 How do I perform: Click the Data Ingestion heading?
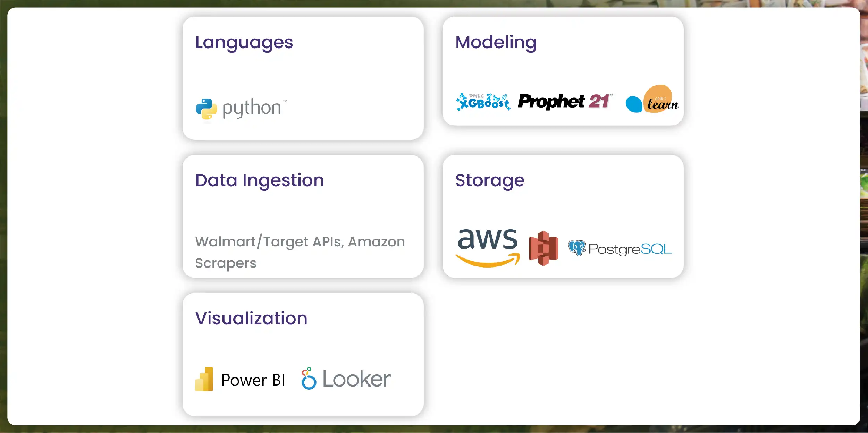[x=259, y=180]
